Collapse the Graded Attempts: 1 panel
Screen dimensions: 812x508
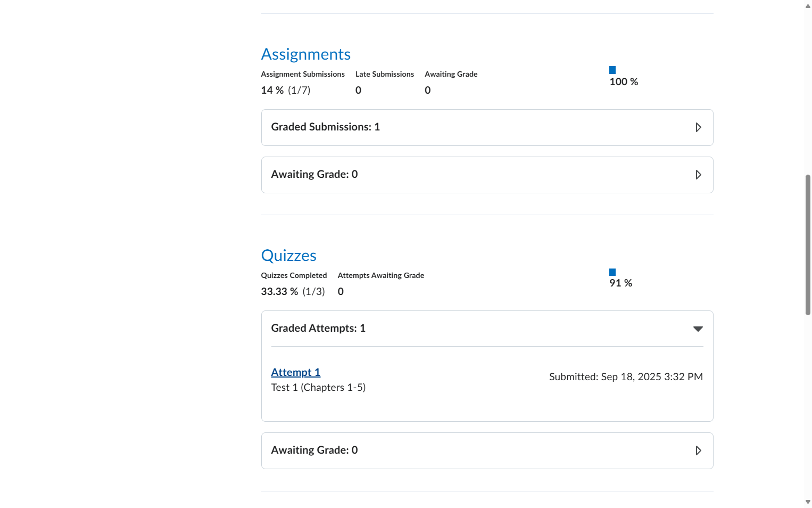(487, 329)
